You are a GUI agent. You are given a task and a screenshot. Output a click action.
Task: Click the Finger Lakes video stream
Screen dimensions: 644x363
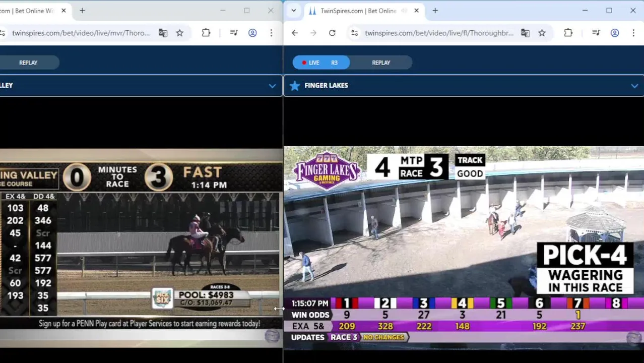464,248
